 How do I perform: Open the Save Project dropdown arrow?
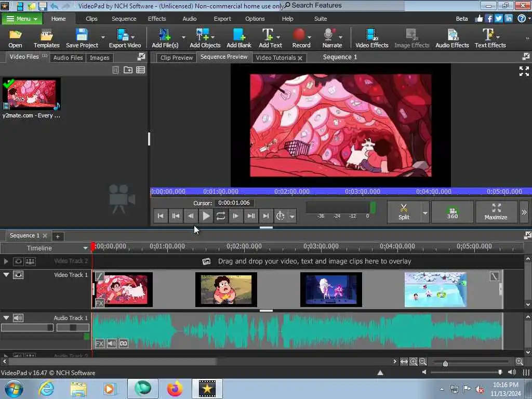coord(103,37)
